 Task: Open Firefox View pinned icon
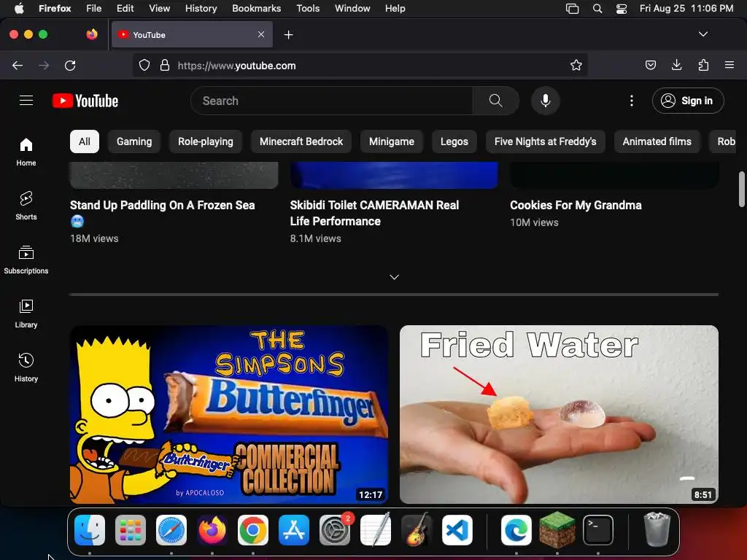pyautogui.click(x=92, y=34)
